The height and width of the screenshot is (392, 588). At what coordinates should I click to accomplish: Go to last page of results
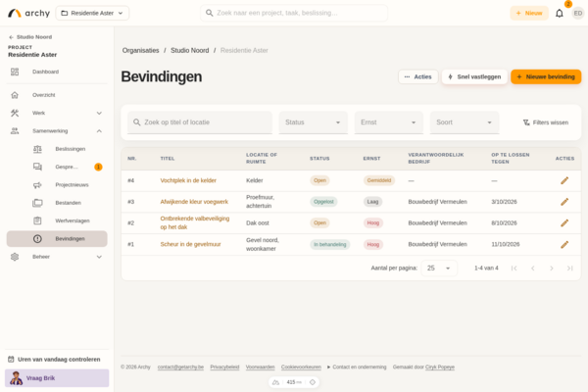tap(570, 269)
